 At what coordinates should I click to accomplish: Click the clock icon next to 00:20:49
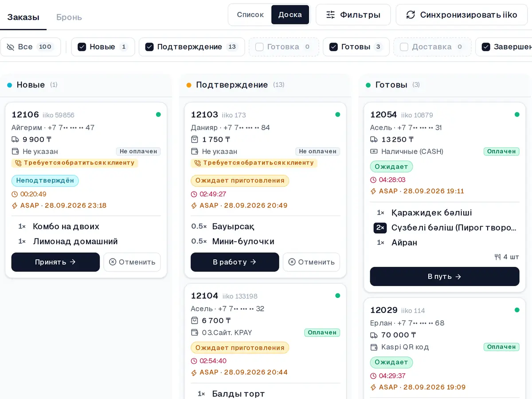15,194
